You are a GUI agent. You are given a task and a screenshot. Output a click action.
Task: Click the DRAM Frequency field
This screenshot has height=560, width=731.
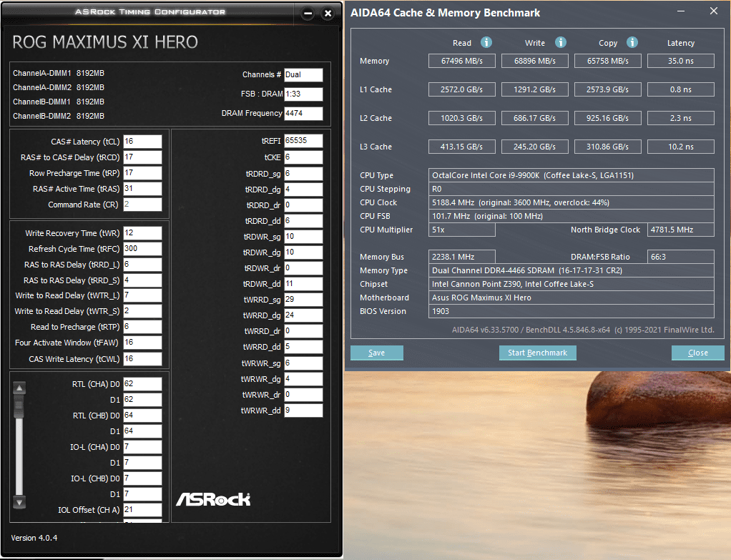(x=303, y=113)
